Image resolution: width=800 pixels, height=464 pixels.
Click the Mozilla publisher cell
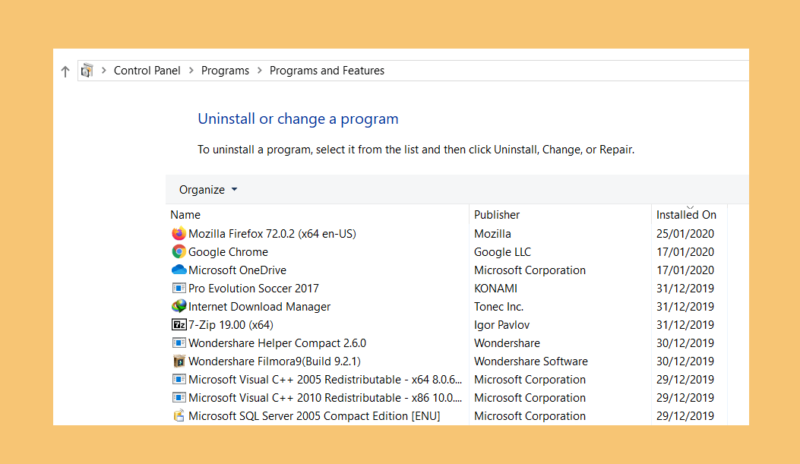[492, 234]
